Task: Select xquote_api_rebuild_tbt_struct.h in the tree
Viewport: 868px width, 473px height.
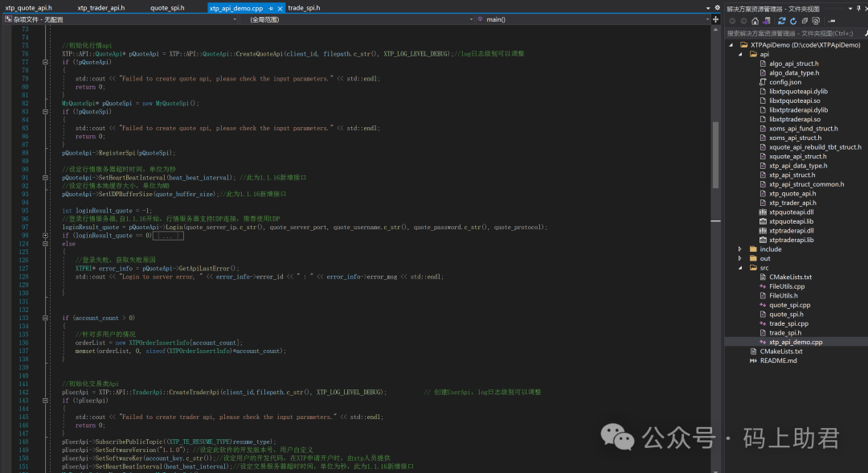Action: click(x=815, y=147)
